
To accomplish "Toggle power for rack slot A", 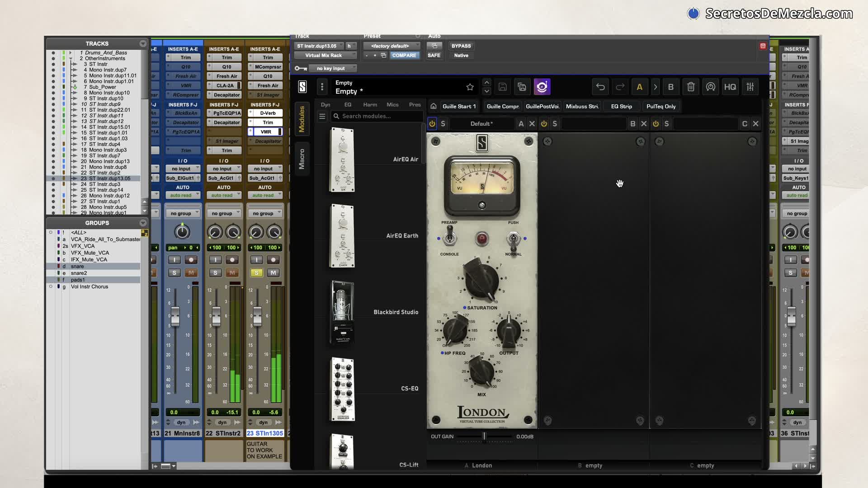I will pos(432,124).
